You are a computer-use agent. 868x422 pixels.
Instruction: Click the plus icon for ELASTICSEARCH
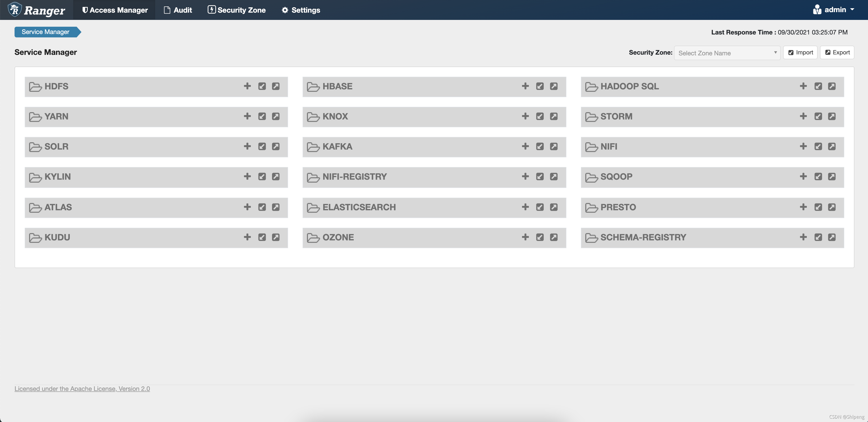pyautogui.click(x=525, y=207)
